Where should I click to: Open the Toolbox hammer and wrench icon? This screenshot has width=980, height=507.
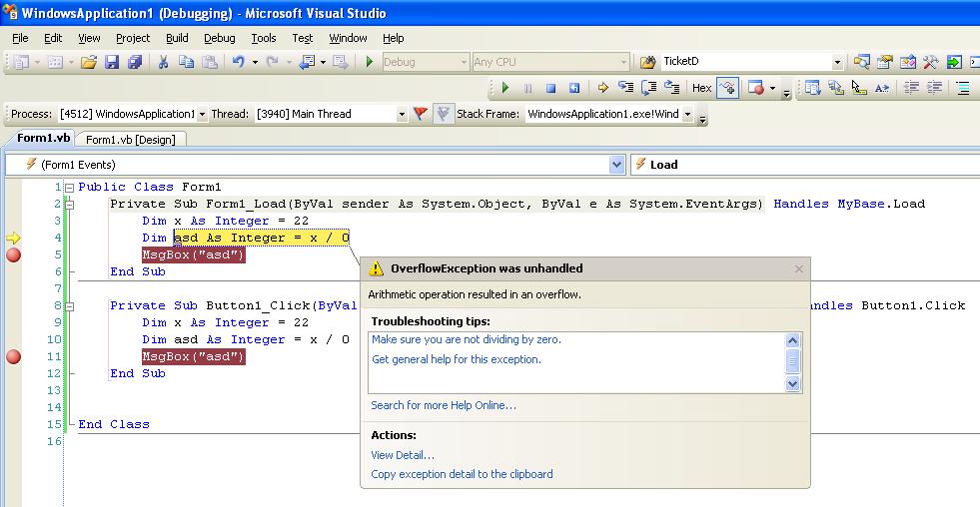click(x=931, y=62)
